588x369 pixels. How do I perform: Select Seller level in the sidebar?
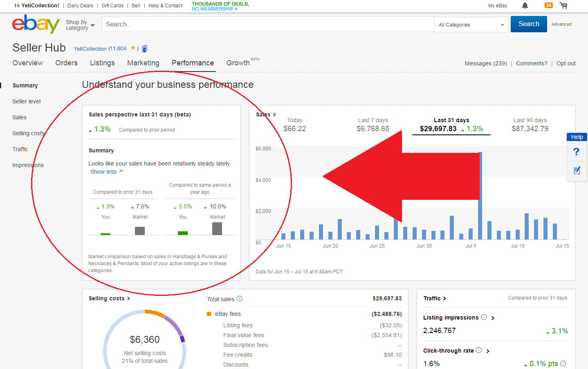coord(27,101)
